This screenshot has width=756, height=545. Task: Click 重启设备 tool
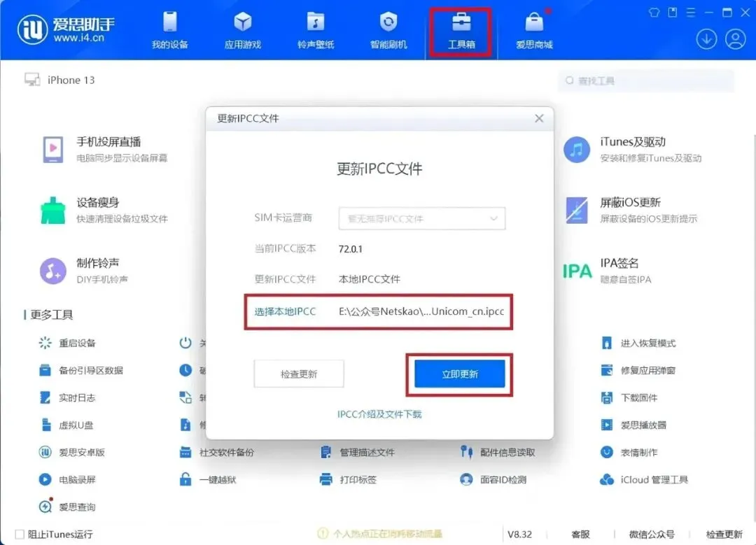point(67,343)
